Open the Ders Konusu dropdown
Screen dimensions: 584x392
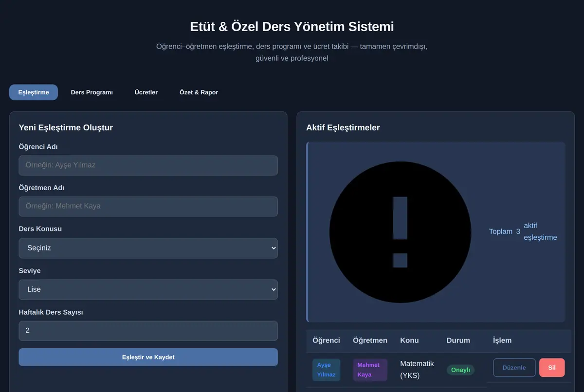pyautogui.click(x=148, y=248)
